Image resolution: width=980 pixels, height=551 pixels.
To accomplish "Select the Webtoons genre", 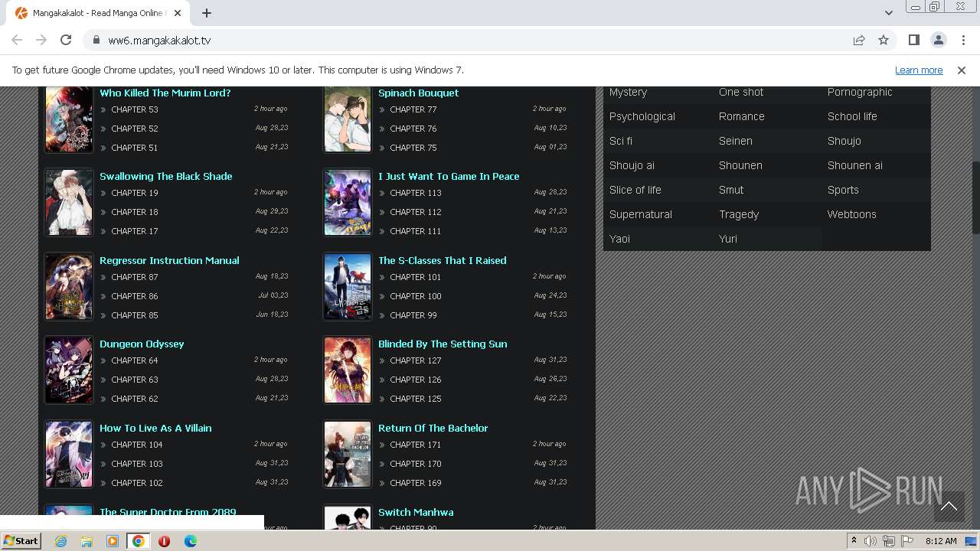I will coord(851,214).
